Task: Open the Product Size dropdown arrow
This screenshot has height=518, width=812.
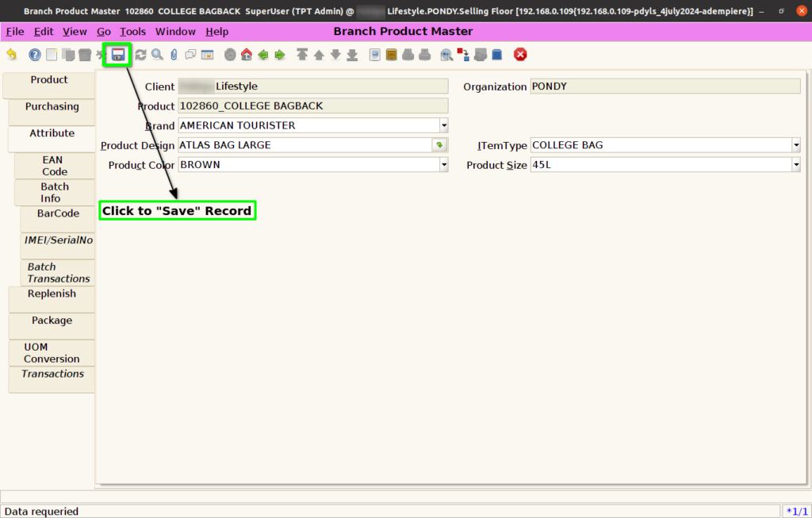Action: 796,165
